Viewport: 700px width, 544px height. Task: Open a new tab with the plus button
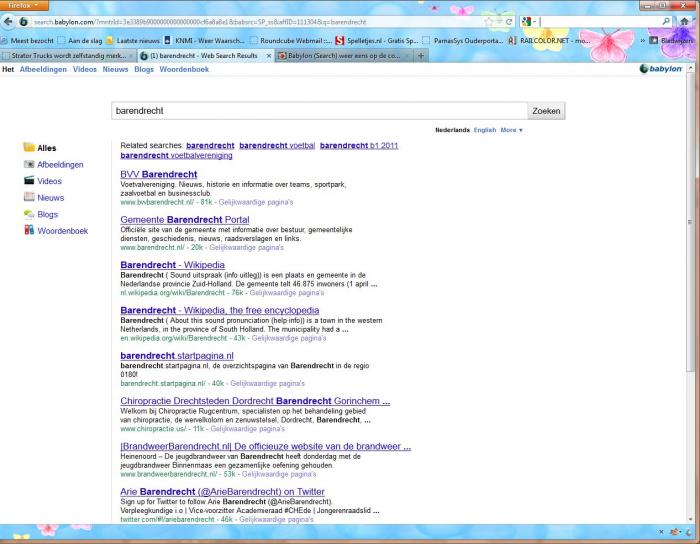point(421,56)
